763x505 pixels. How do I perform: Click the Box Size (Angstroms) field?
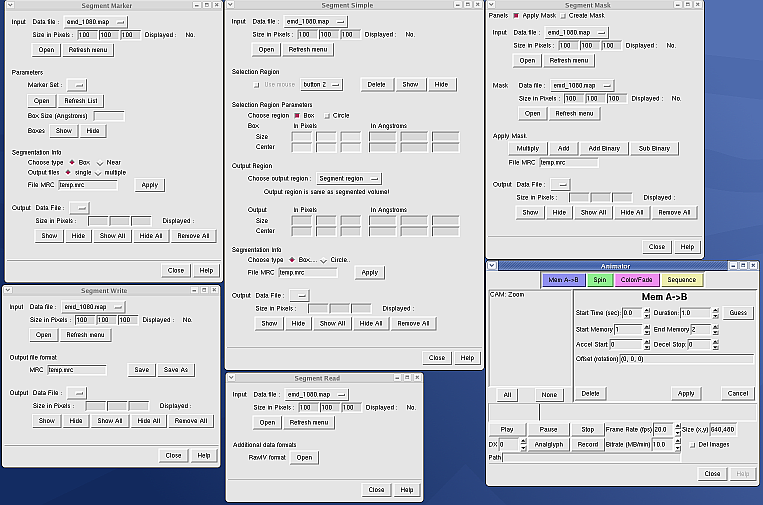click(x=108, y=116)
